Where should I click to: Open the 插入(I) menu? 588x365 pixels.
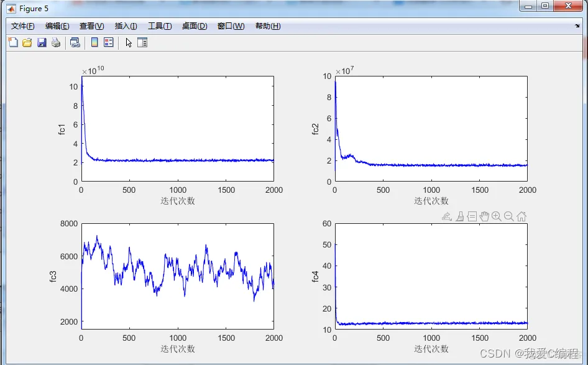(126, 26)
